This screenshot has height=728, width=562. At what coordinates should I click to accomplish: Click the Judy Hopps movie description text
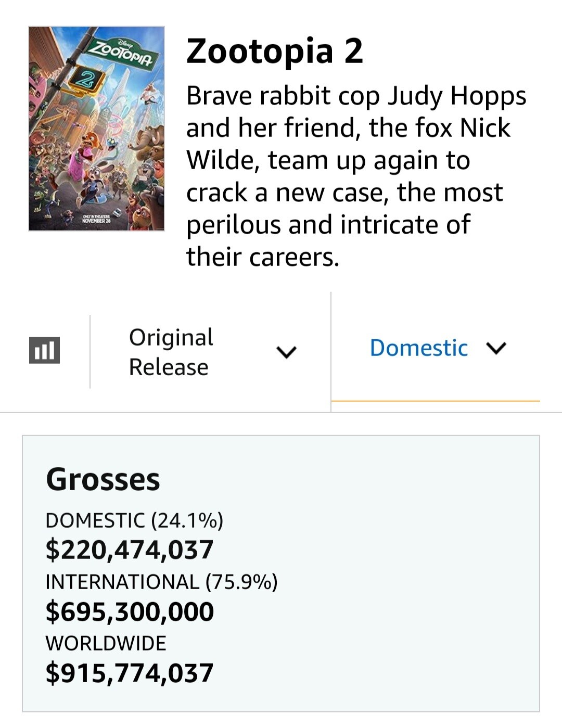click(x=356, y=176)
